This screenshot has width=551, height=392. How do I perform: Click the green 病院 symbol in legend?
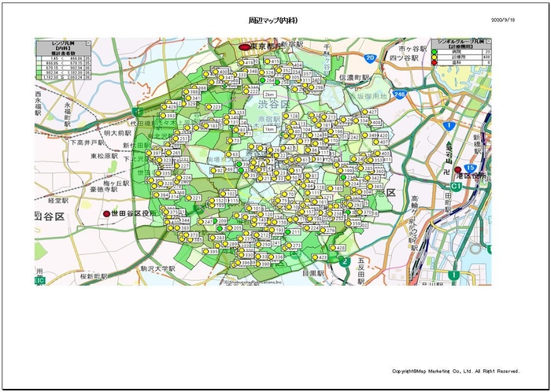click(x=435, y=52)
